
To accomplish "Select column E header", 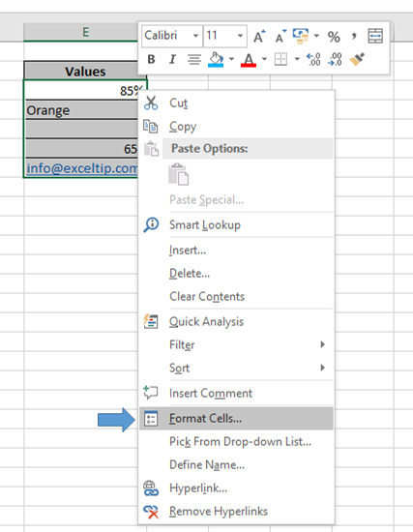I will coord(85,32).
